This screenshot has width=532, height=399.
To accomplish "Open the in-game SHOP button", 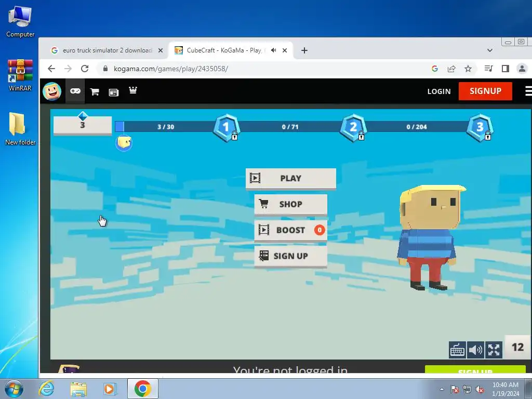I will click(x=291, y=205).
